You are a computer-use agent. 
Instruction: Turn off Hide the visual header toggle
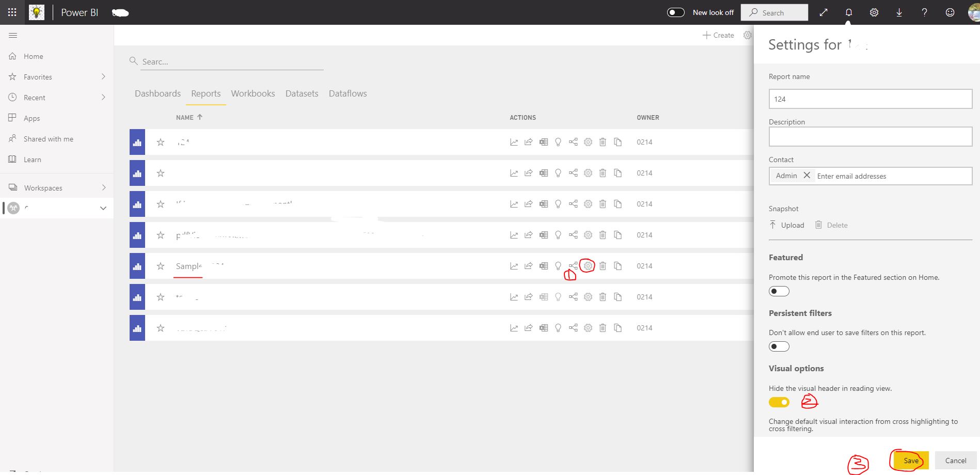(x=779, y=402)
